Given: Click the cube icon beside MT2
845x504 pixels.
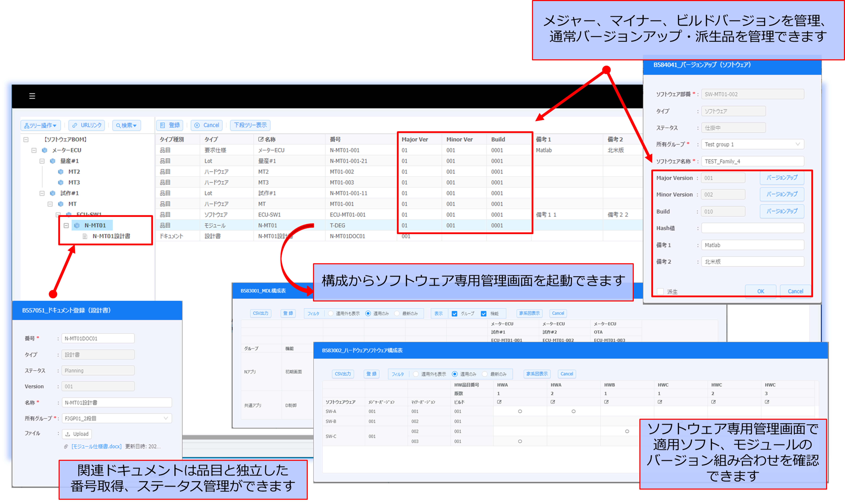Looking at the screenshot, I should click(x=61, y=172).
